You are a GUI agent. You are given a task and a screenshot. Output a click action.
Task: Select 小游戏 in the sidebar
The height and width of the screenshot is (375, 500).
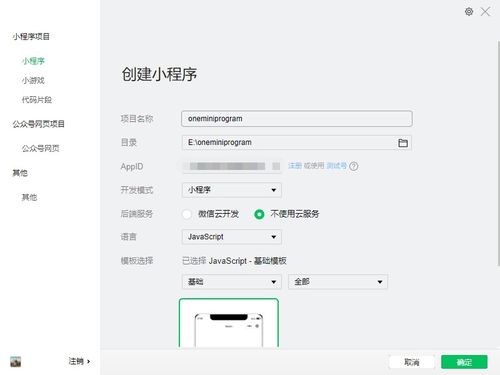point(33,80)
